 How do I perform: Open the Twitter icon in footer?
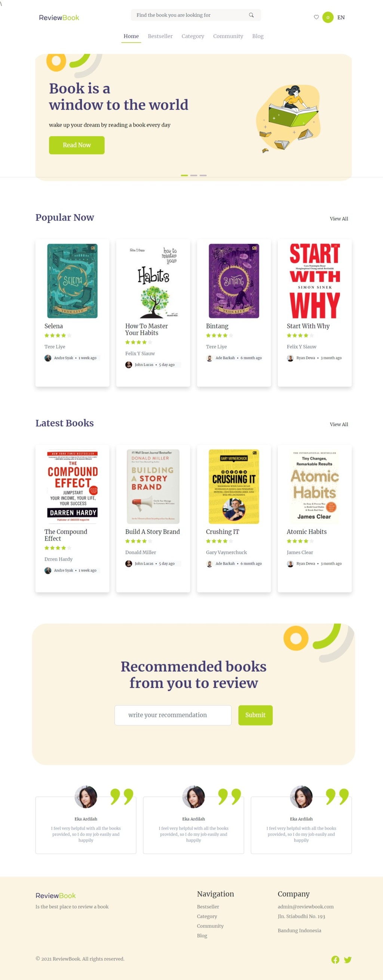[347, 959]
